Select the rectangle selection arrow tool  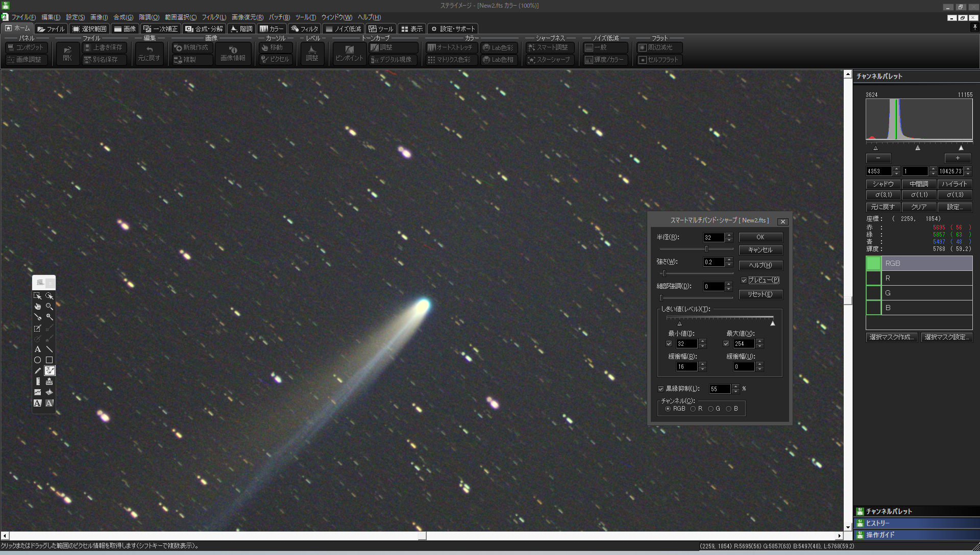point(37,296)
